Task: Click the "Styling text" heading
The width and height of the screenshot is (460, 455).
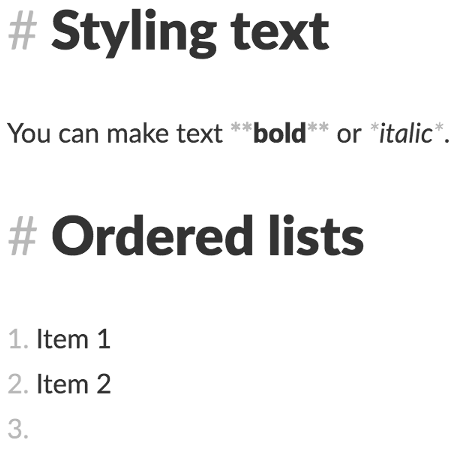Action: (190, 33)
